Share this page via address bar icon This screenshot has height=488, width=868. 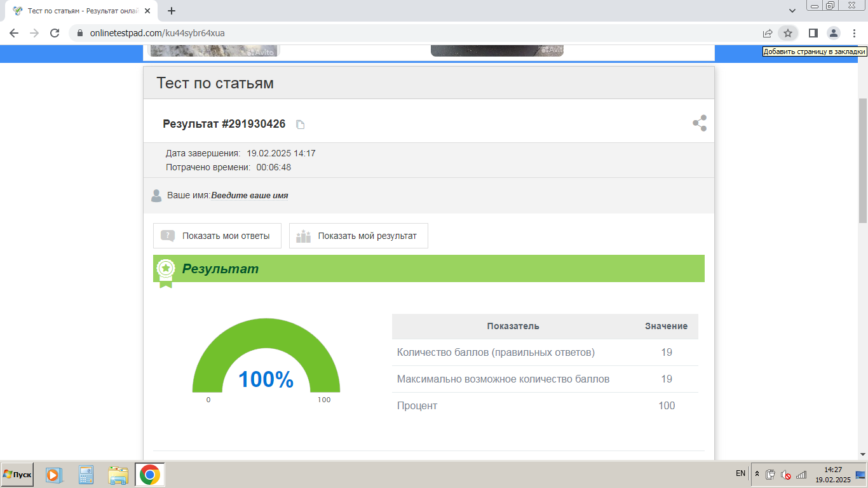pos(768,33)
